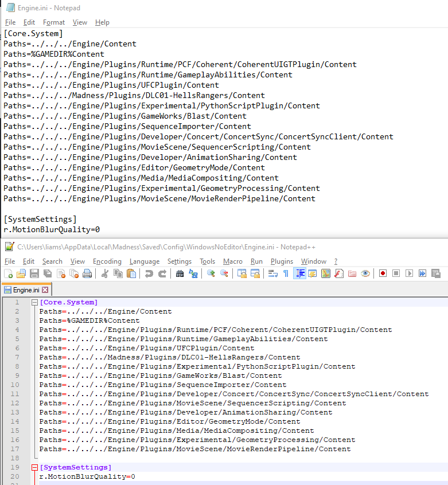
Task: Toggle Show All Characters pilcrow icon
Action: pos(286,273)
